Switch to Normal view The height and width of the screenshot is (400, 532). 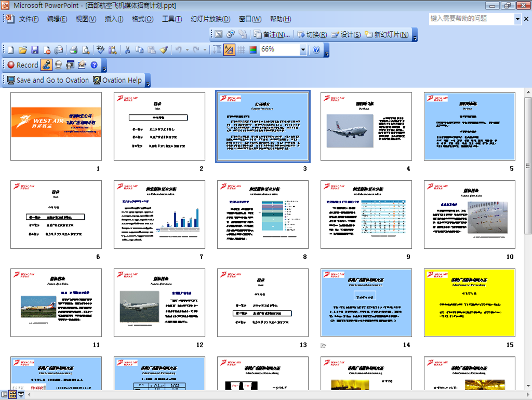4,394
